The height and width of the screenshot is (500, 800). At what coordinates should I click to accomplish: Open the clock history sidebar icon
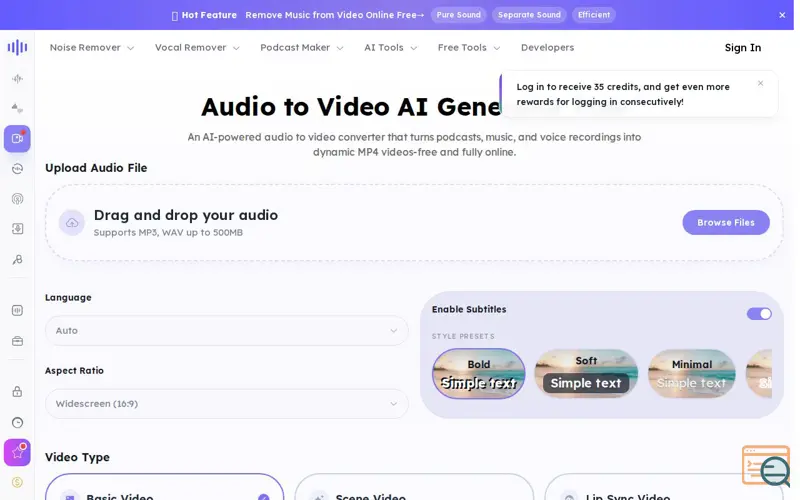click(17, 422)
